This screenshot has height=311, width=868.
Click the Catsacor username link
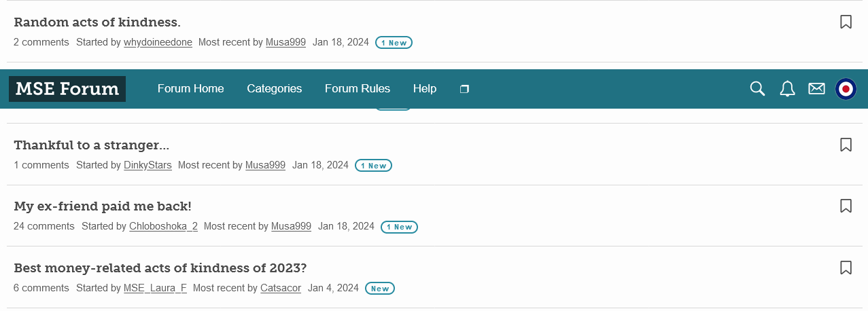tap(281, 288)
